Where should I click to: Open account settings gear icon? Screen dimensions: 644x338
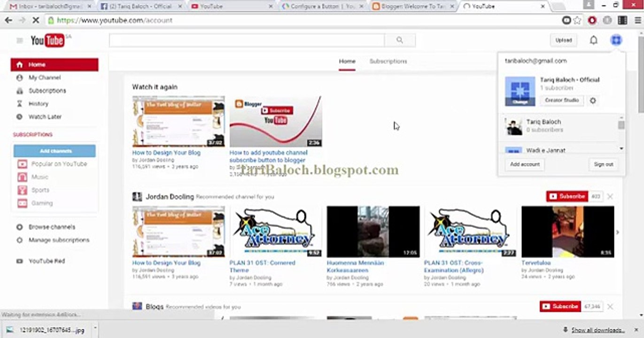pyautogui.click(x=593, y=100)
